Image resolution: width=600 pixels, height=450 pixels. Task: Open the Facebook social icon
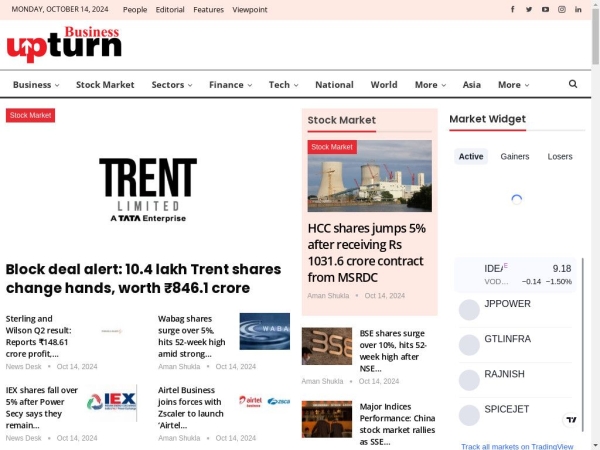[x=512, y=10]
